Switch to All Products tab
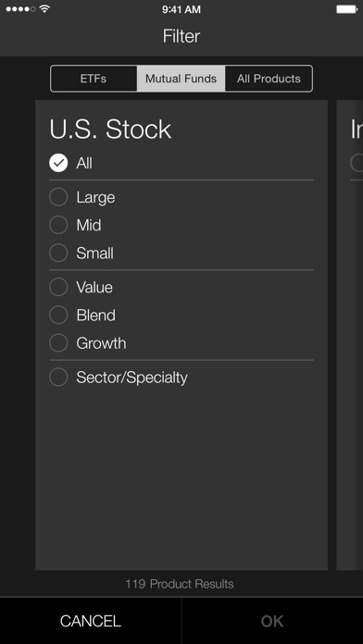 (269, 79)
